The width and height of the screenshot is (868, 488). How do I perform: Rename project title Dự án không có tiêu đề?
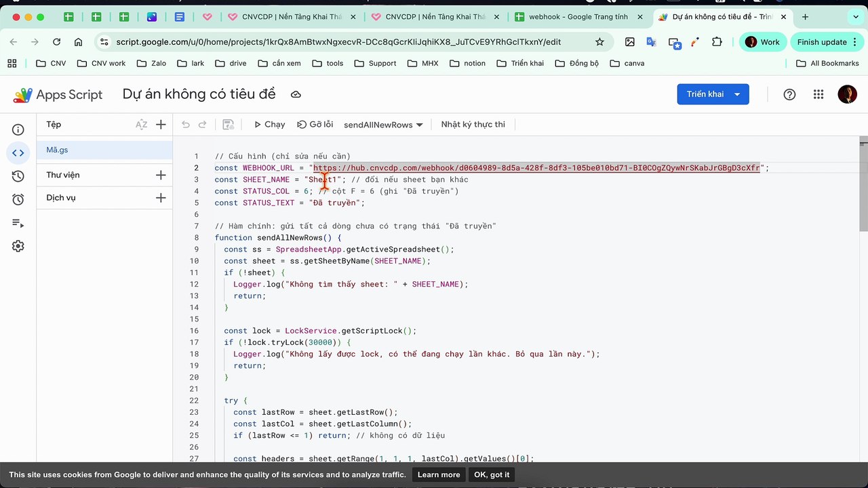point(199,94)
